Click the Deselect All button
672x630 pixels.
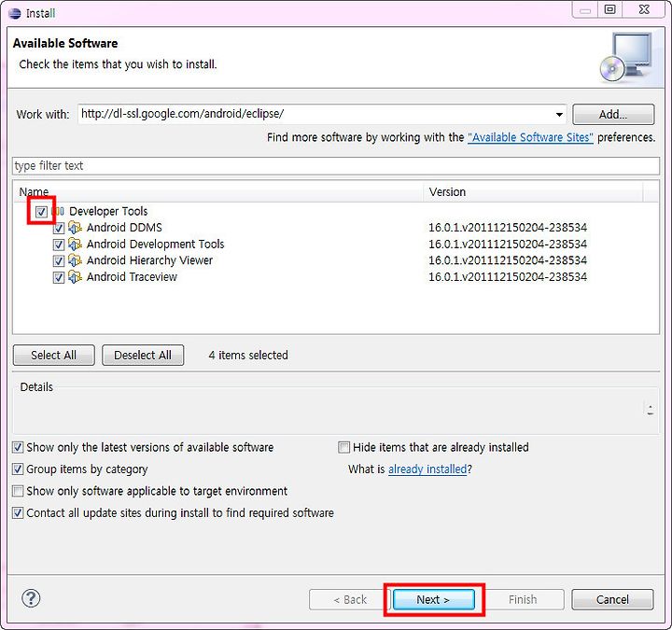pyautogui.click(x=143, y=355)
